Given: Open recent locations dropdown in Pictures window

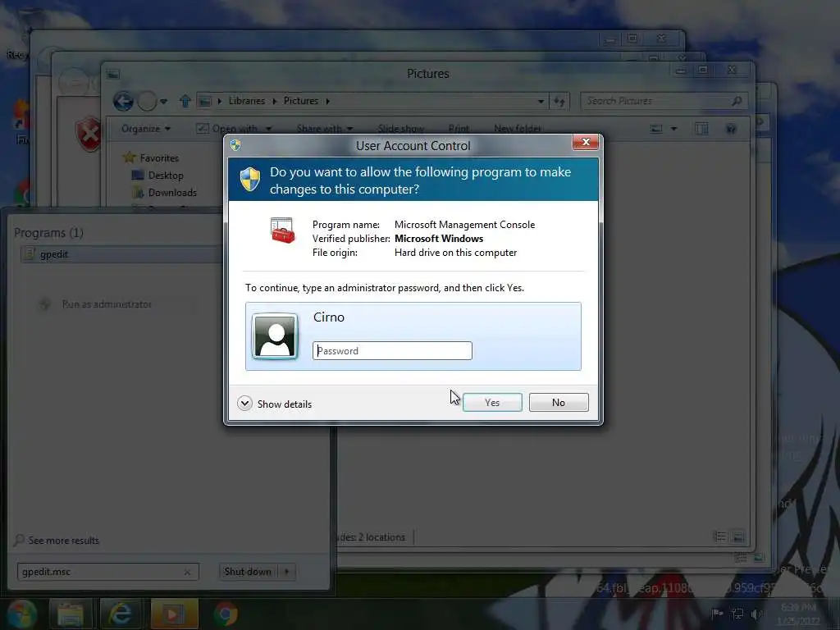Looking at the screenshot, I should click(163, 101).
